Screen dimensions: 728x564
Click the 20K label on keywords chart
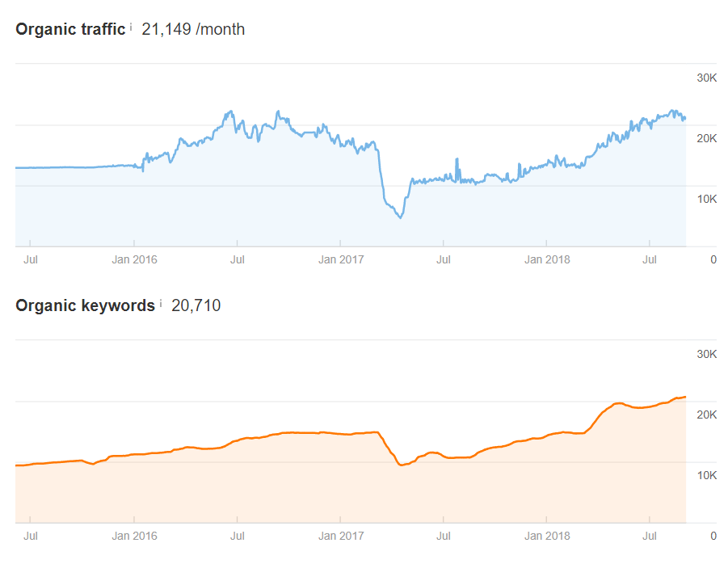(707, 414)
